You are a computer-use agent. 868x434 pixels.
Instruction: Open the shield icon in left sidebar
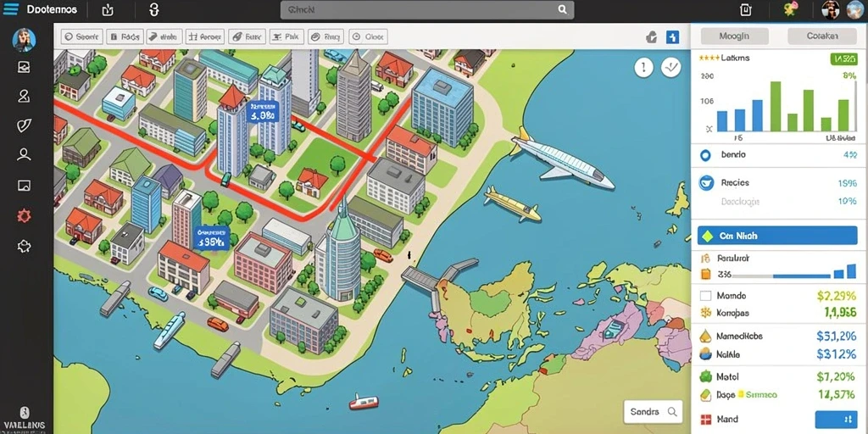pyautogui.click(x=24, y=125)
